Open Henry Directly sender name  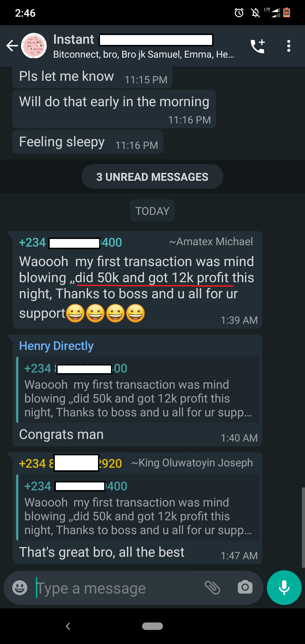tap(56, 346)
